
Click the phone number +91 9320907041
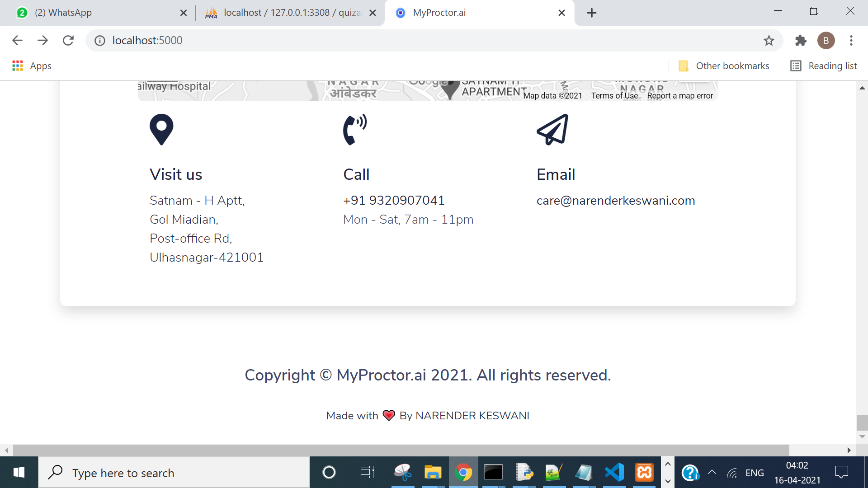coord(394,200)
